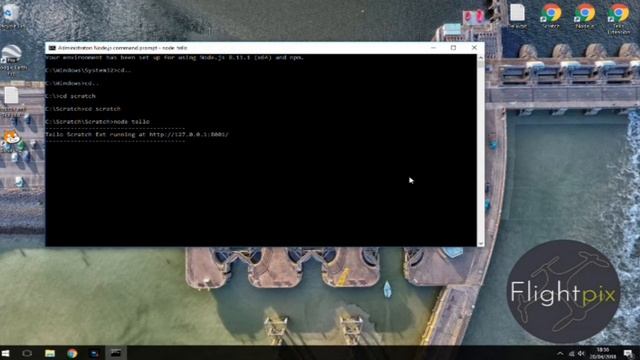Open the white document icon near top right
Image resolution: width=640 pixels, height=360 pixels.
pos(517,15)
